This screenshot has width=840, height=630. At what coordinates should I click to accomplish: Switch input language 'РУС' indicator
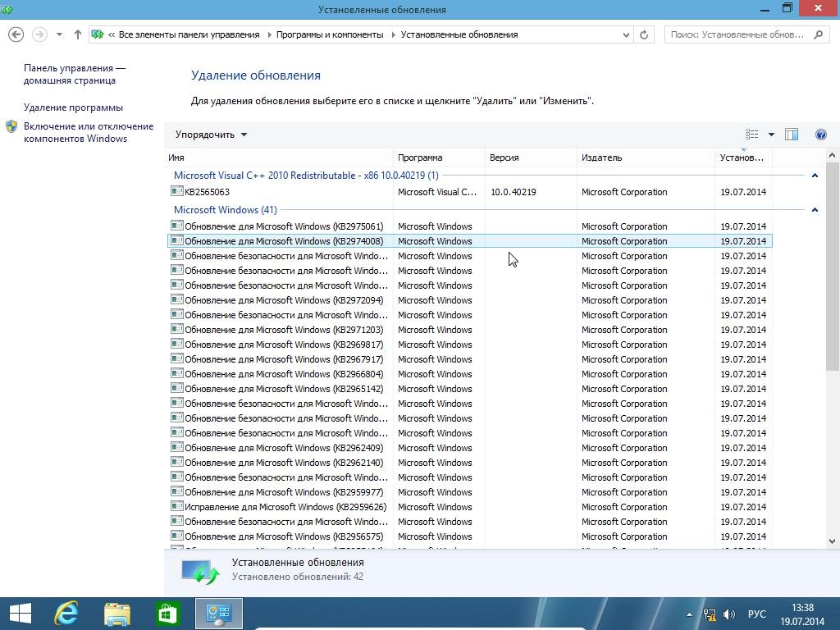(756, 614)
